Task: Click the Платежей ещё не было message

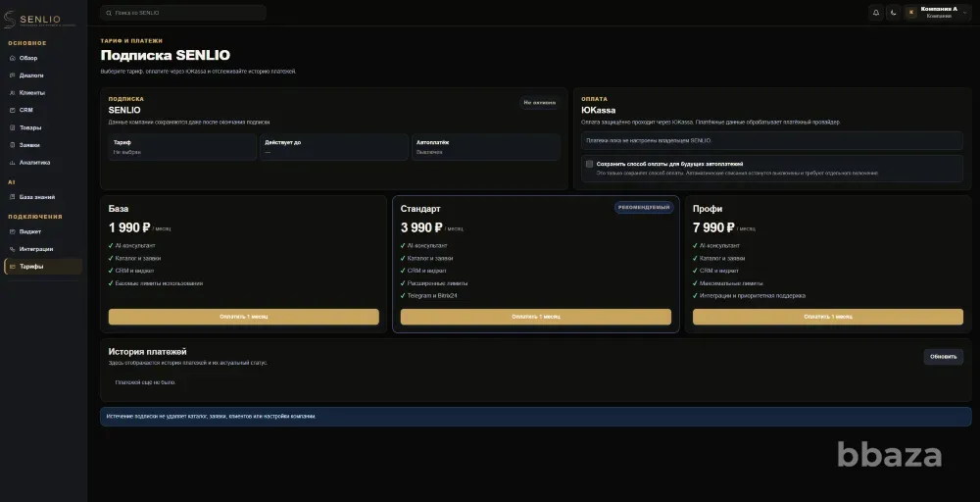Action: (x=146, y=382)
